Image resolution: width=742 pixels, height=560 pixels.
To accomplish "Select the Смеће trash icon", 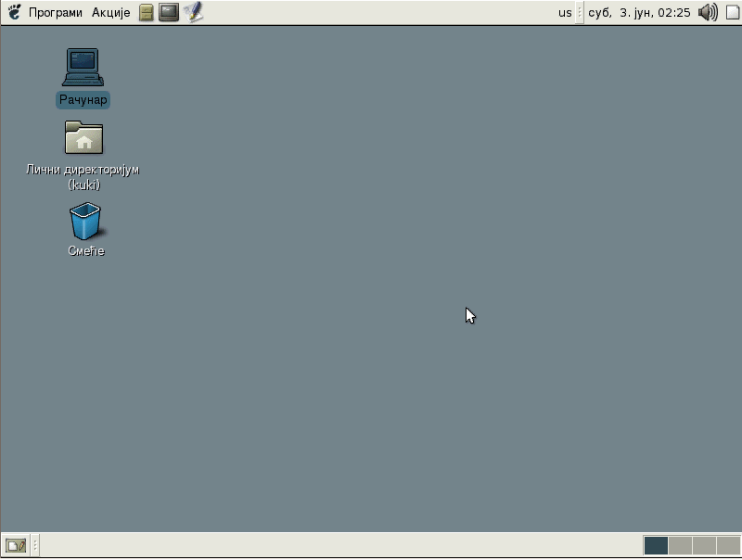I will tap(85, 221).
